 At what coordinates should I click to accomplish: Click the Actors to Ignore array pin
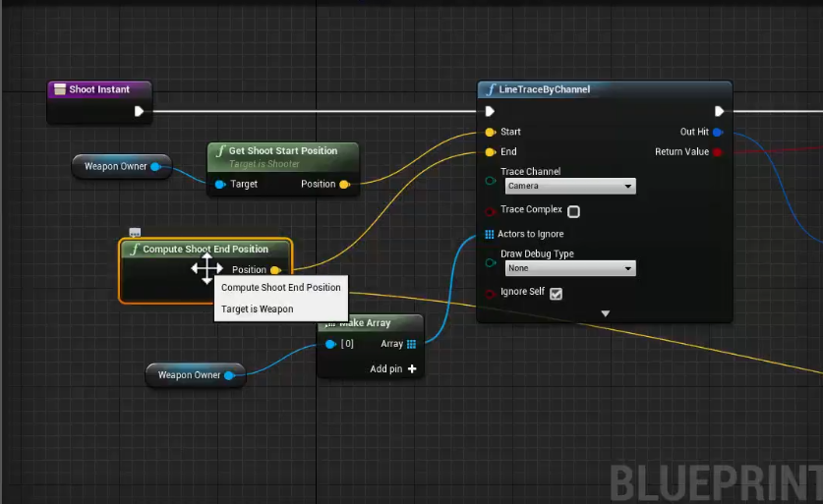point(490,234)
